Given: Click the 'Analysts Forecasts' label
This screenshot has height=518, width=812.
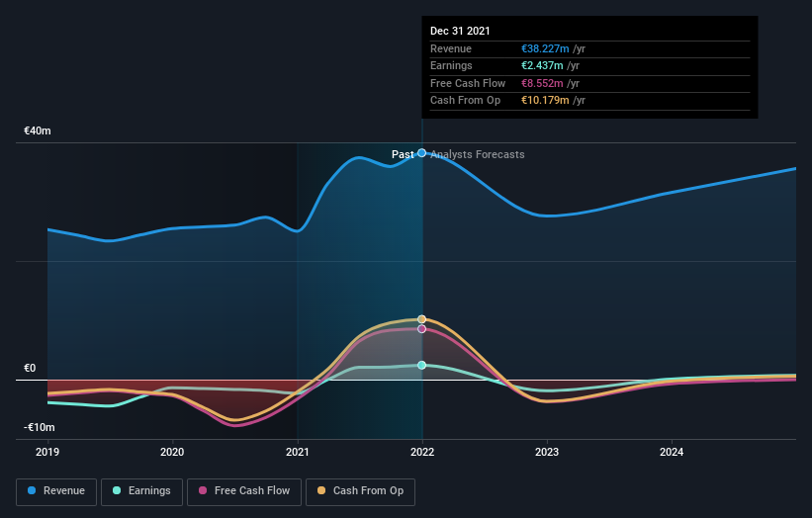Looking at the screenshot, I should pyautogui.click(x=478, y=154).
